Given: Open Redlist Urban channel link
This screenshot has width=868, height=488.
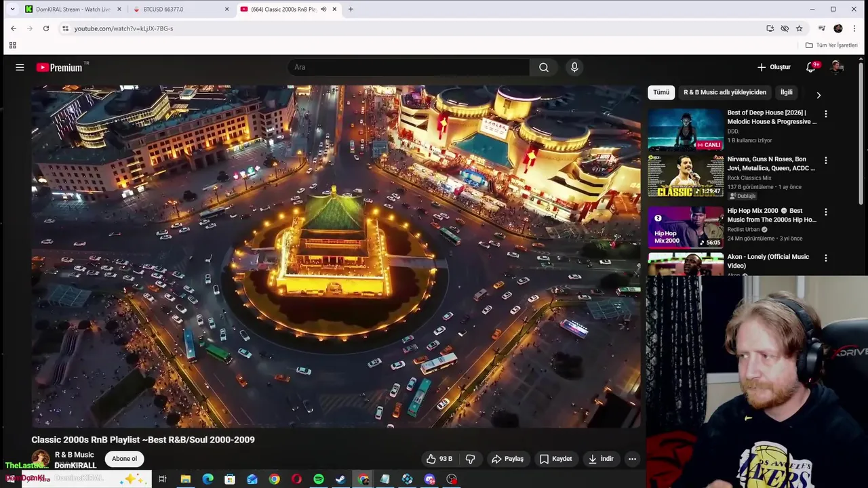Looking at the screenshot, I should coord(744,229).
